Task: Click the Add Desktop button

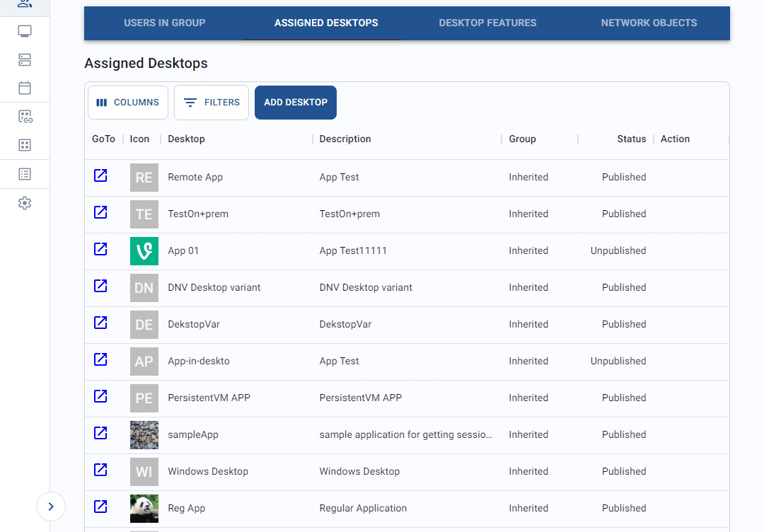Action: [295, 102]
